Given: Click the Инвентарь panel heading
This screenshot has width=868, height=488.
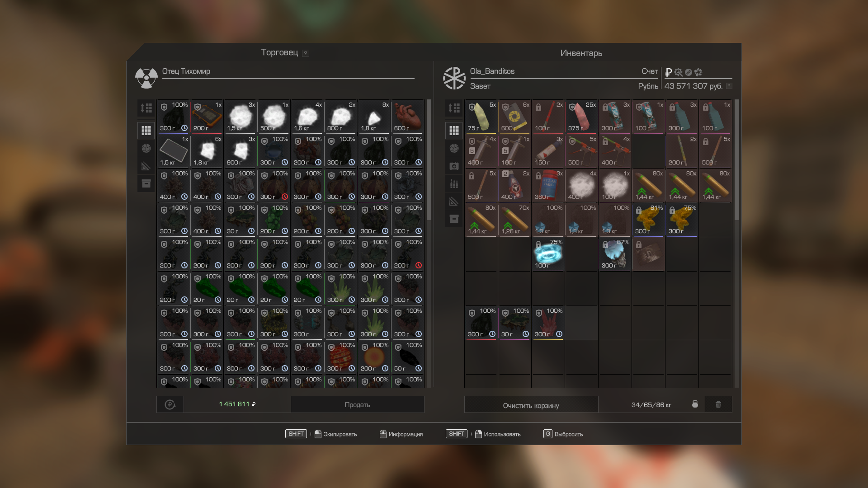Looking at the screenshot, I should (x=581, y=53).
